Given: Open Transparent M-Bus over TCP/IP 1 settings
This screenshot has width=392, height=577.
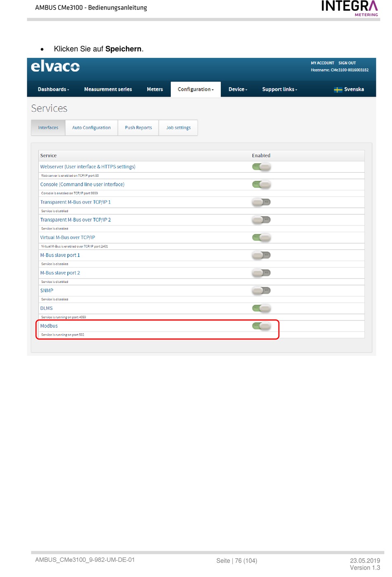Looking at the screenshot, I should (x=75, y=202).
